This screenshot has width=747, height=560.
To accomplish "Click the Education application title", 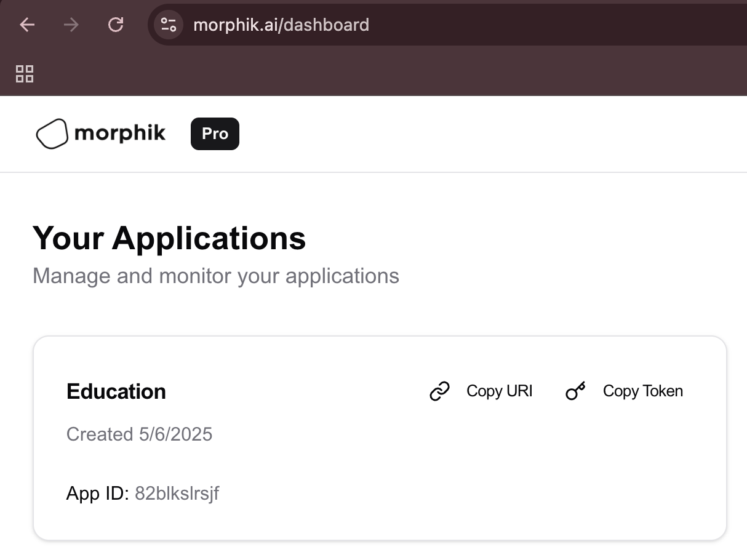I will tap(116, 391).
